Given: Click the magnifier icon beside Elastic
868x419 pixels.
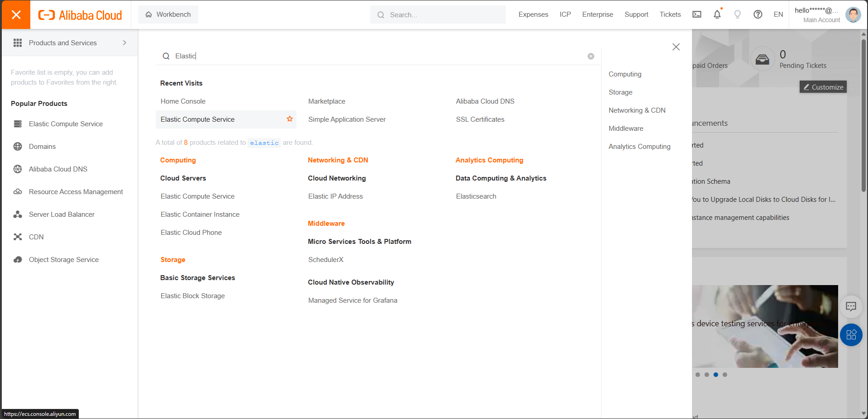Looking at the screenshot, I should coord(166,56).
